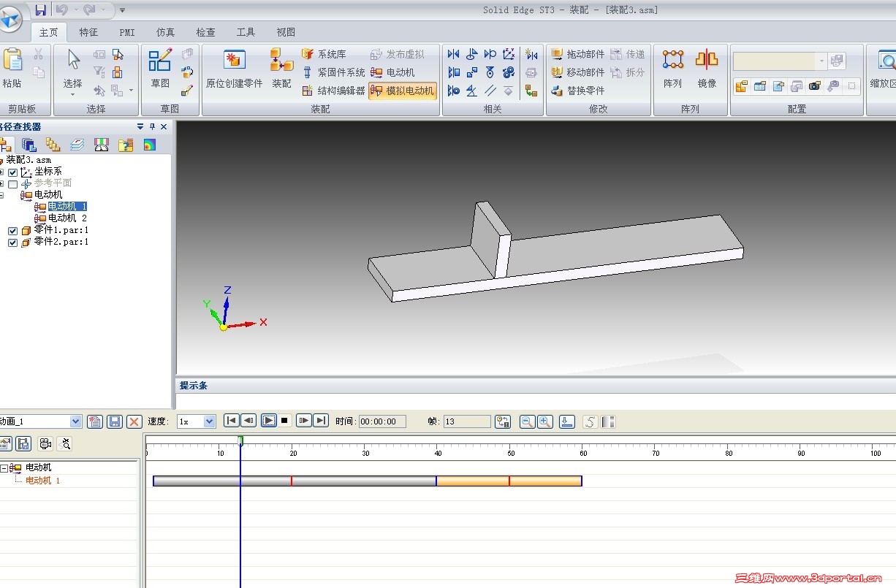This screenshot has height=588, width=896.
Task: Switch to the 检查 tab
Action: 205,32
